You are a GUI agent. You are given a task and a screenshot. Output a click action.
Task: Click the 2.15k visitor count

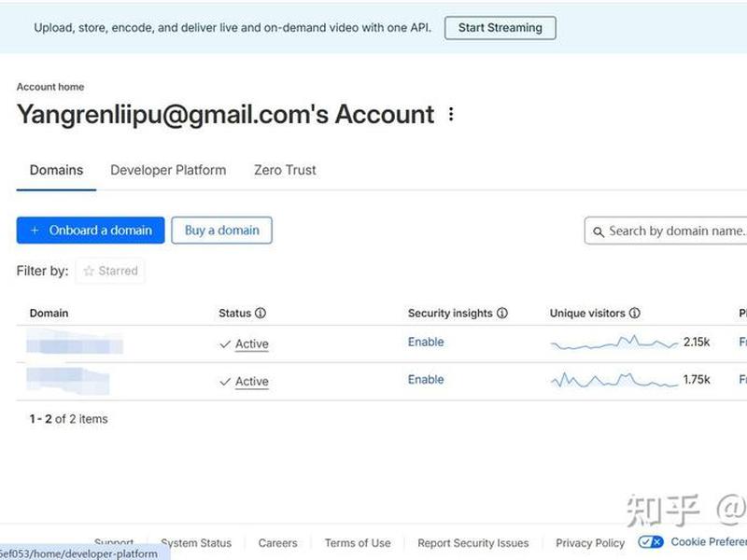(x=697, y=342)
